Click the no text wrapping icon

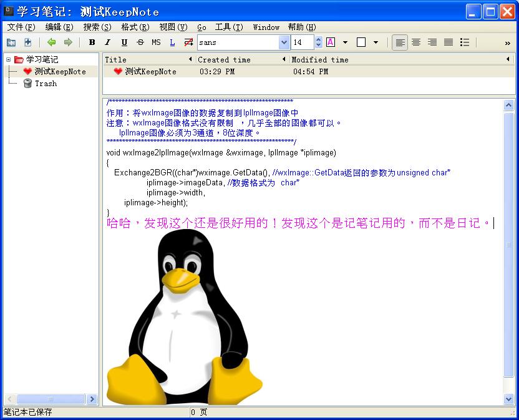point(188,42)
